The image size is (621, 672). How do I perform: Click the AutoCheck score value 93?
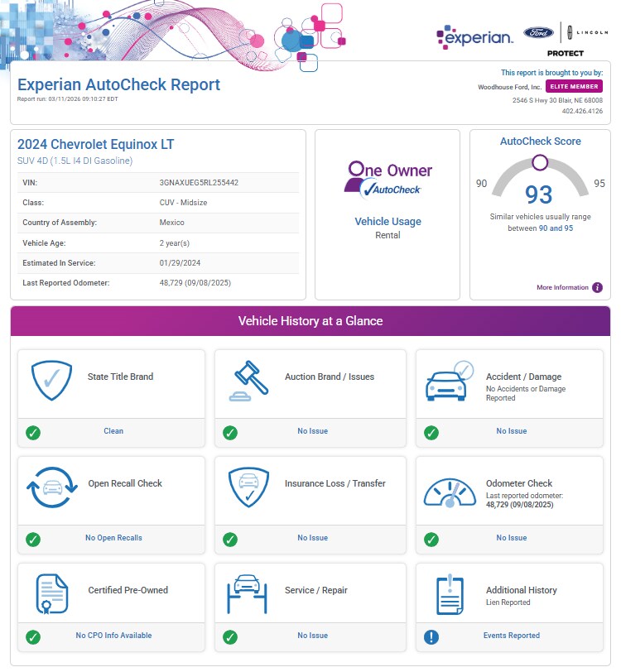pos(539,194)
